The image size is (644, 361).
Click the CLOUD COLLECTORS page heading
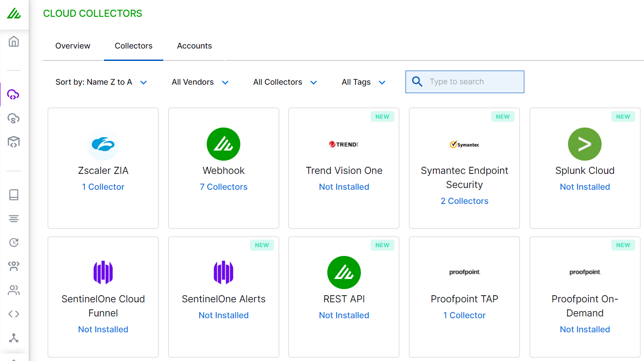[93, 14]
